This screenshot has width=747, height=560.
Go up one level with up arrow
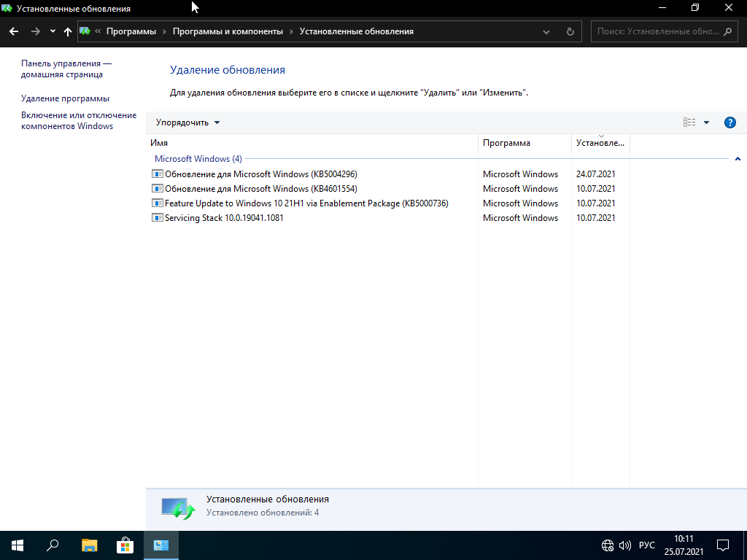tap(68, 31)
